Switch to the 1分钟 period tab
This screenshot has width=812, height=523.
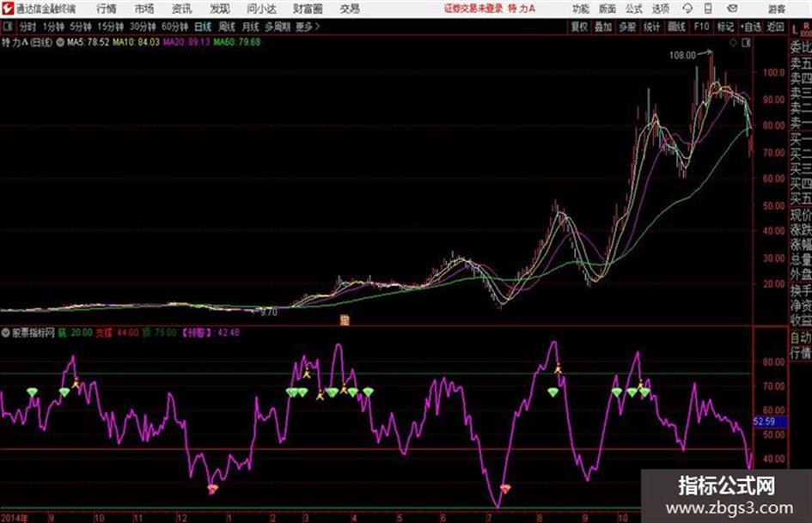point(52,27)
